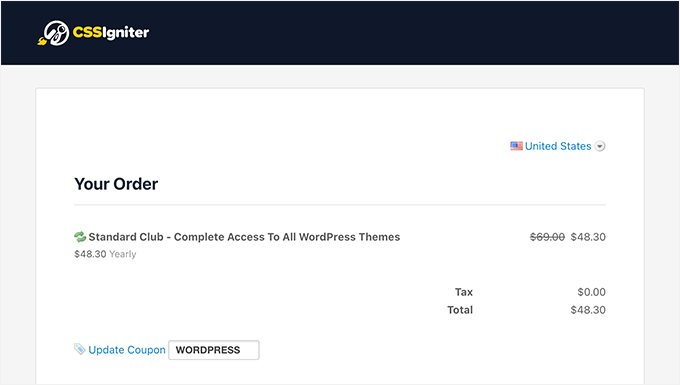The image size is (680, 385).
Task: Click the Tax amount $0.00
Action: (x=592, y=292)
